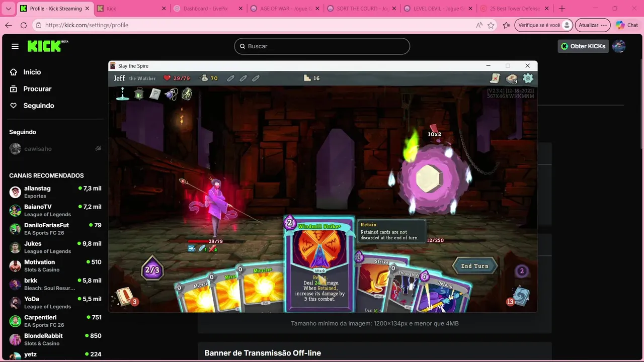The image size is (644, 362).
Task: Open the draw pile showing 3
Action: (125, 297)
